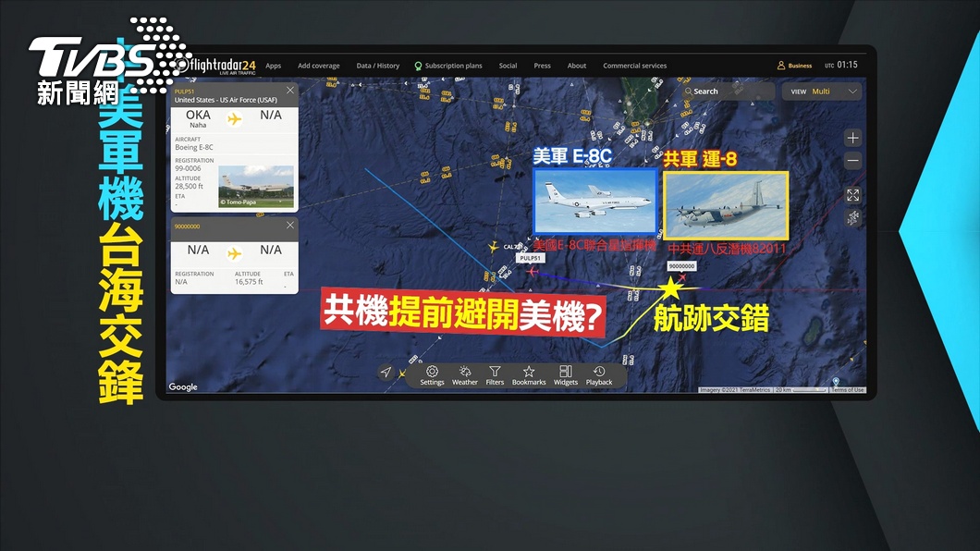This screenshot has height=551, width=980.
Task: Zoom in with the plus button
Action: pos(853,138)
